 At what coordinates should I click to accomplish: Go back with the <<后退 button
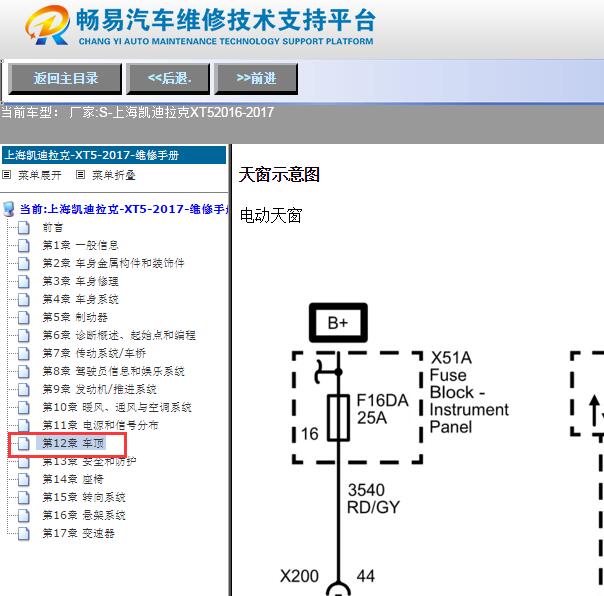tap(168, 79)
